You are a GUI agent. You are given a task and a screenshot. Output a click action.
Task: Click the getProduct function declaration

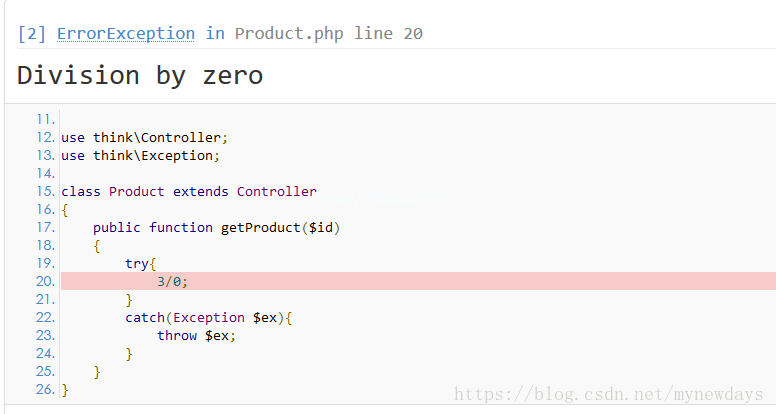pos(217,227)
